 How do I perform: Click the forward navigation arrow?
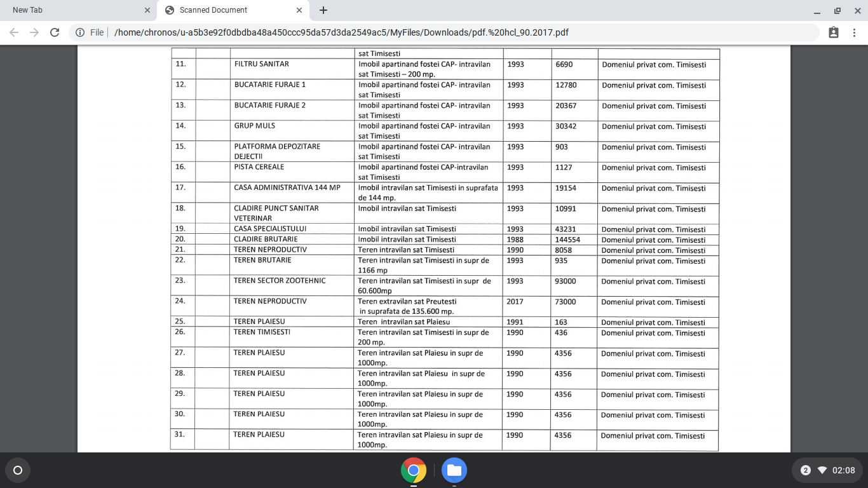[x=34, y=32]
